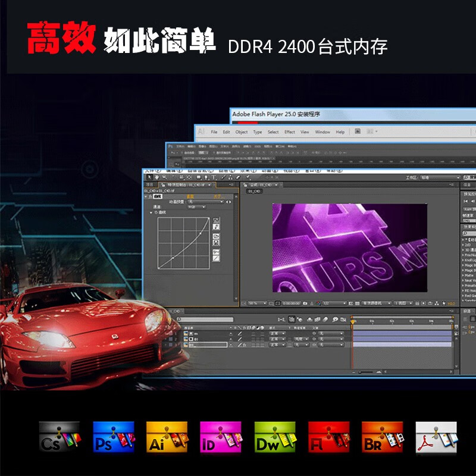The height and width of the screenshot is (476, 476).
Task: Open the Effect menu in Illustrator window
Action: pos(290,131)
